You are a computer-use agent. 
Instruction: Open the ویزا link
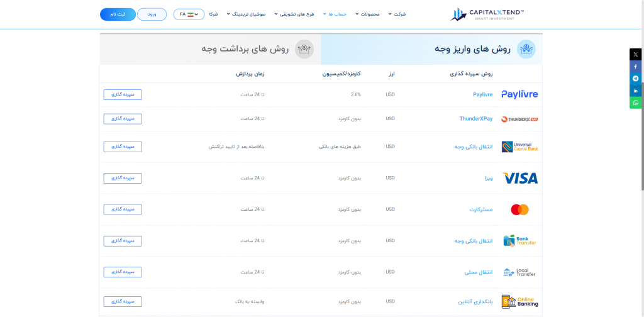pyautogui.click(x=488, y=178)
